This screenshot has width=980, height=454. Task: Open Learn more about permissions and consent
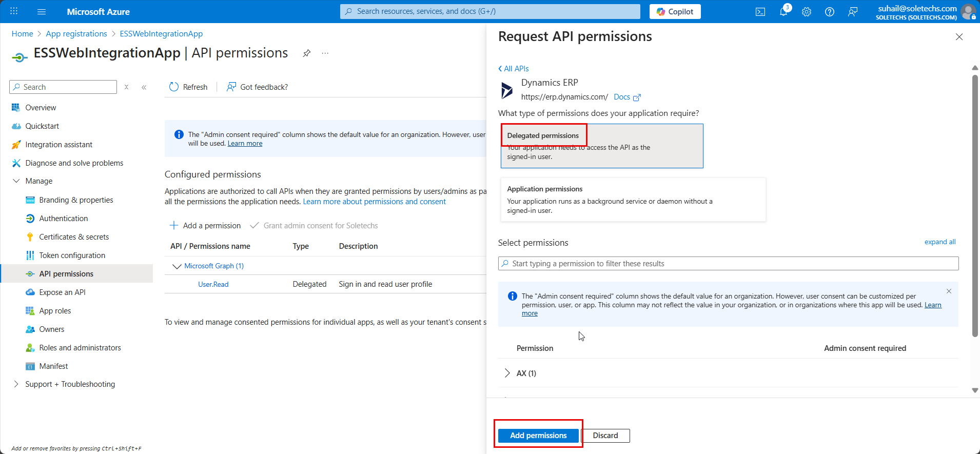pos(374,202)
